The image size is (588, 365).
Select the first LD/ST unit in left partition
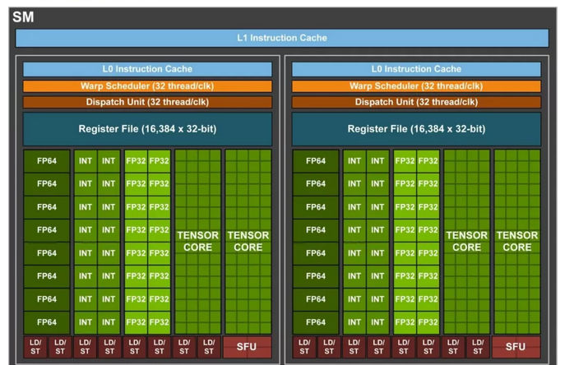[35, 347]
